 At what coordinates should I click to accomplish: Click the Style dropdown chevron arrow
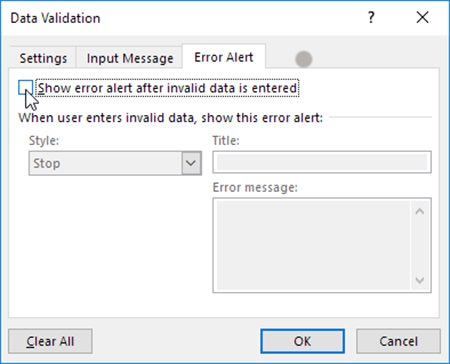[x=191, y=163]
